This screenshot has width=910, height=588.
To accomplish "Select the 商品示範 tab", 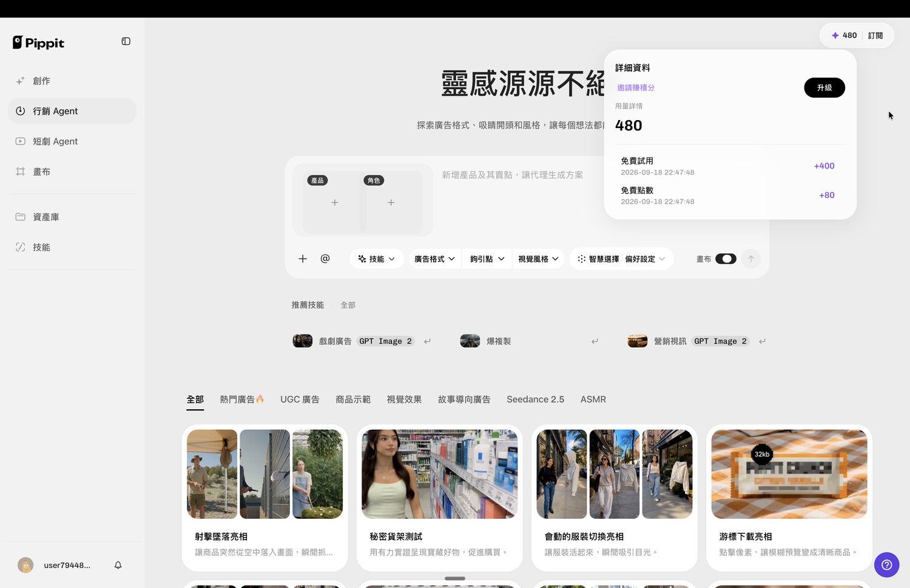I will pos(353,399).
